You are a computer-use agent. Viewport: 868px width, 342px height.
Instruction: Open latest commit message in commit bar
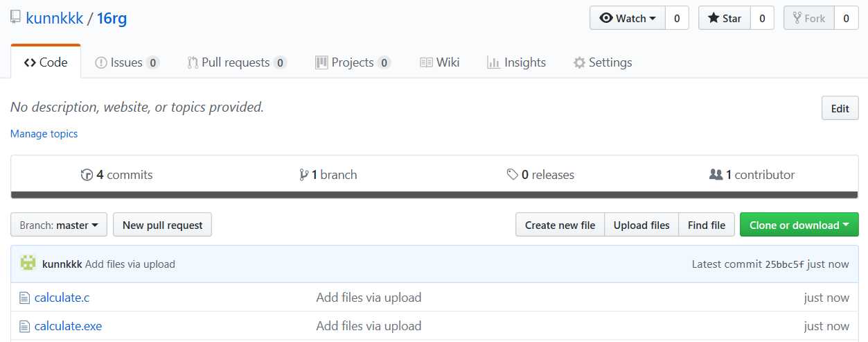[130, 264]
